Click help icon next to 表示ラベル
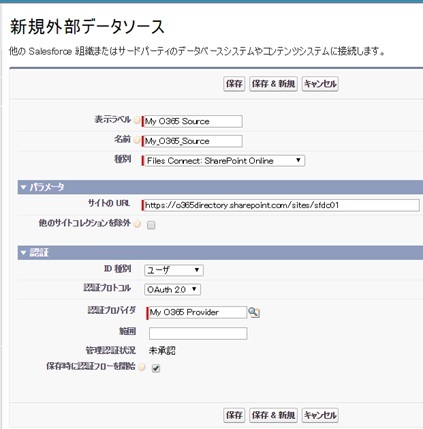The height and width of the screenshot is (429, 423). point(137,120)
